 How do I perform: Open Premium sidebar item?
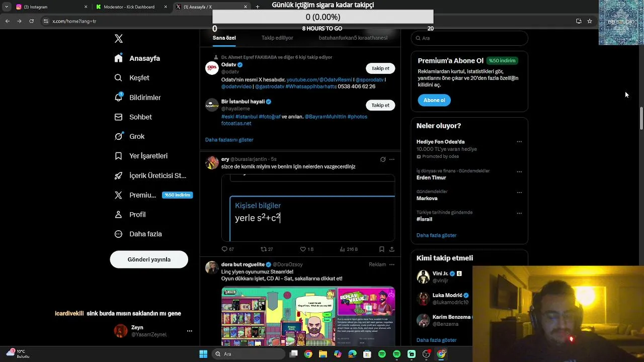153,195
